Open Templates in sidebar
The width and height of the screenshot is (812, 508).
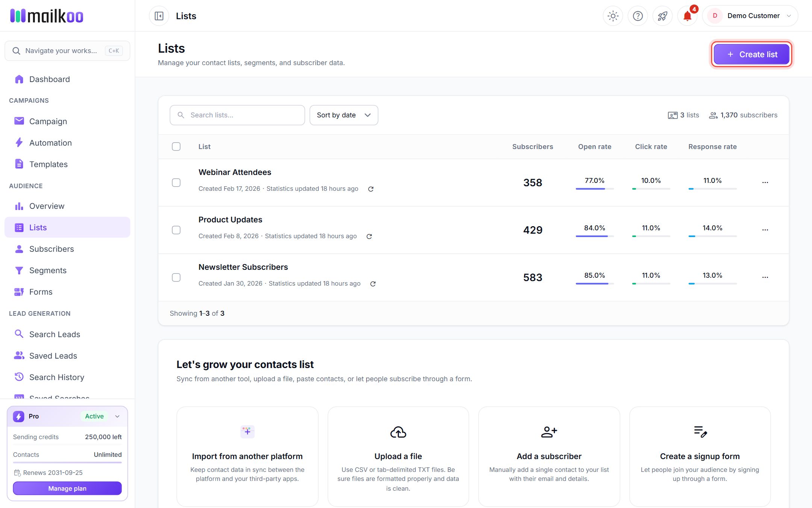pos(67,164)
